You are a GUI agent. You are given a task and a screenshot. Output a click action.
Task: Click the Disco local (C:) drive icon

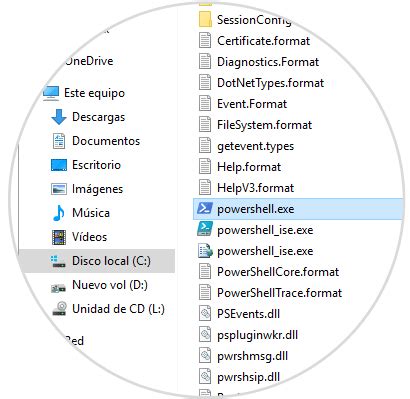58,261
